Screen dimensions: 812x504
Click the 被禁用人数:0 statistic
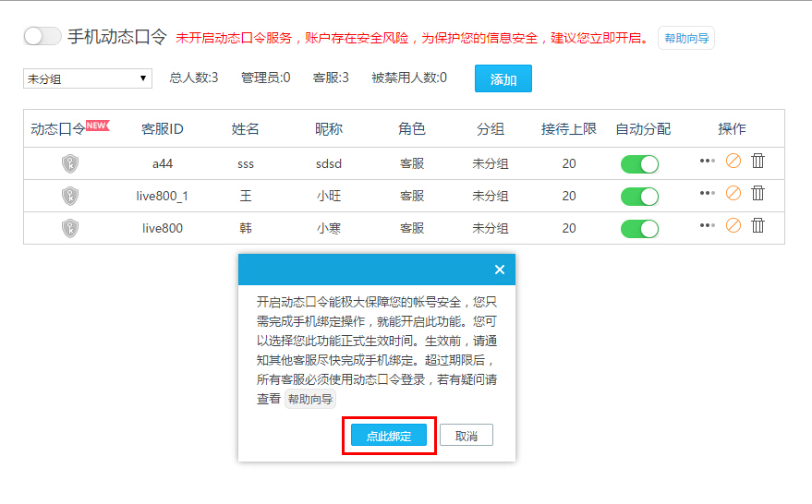point(409,78)
